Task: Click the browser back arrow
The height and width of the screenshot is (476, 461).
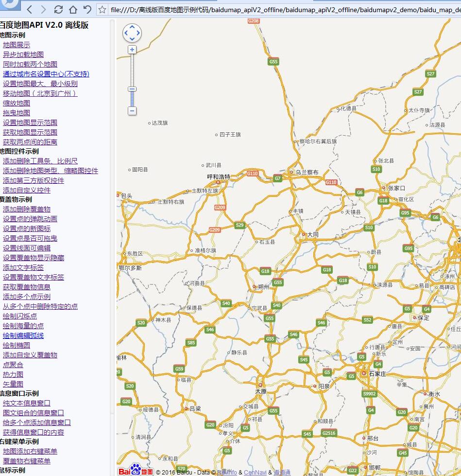Action: click(30, 9)
